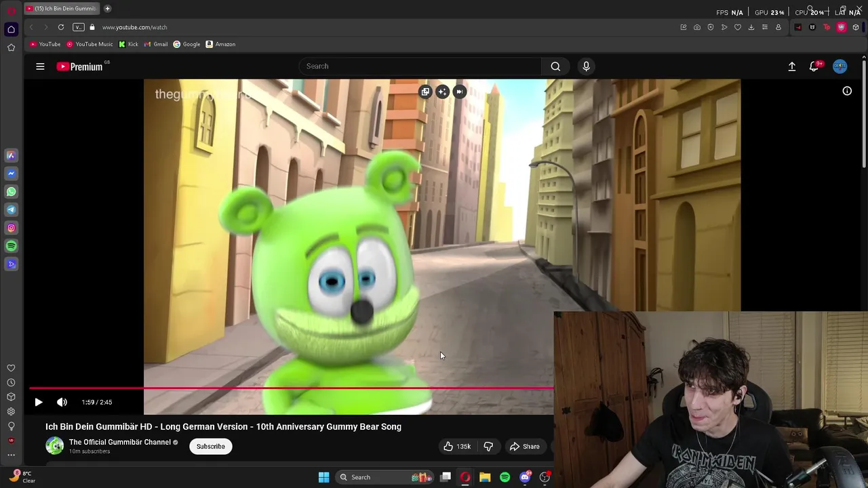Open the player icon below Spotify in sidebar
The width and height of the screenshot is (868, 488).
click(x=11, y=264)
